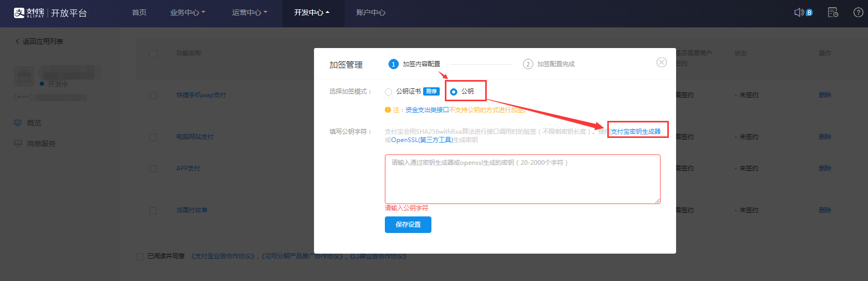This screenshot has height=281, width=868.
Task: Click the 加签管理 dialog title
Action: [346, 65]
